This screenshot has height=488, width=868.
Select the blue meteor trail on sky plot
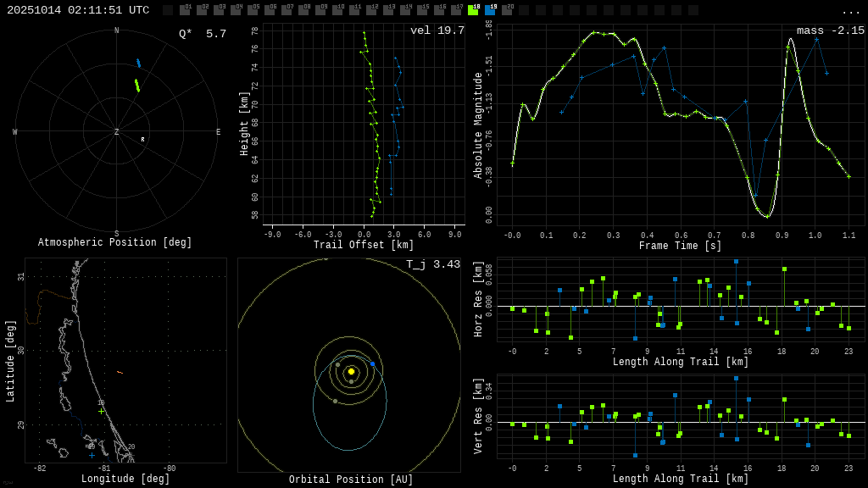tap(138, 63)
